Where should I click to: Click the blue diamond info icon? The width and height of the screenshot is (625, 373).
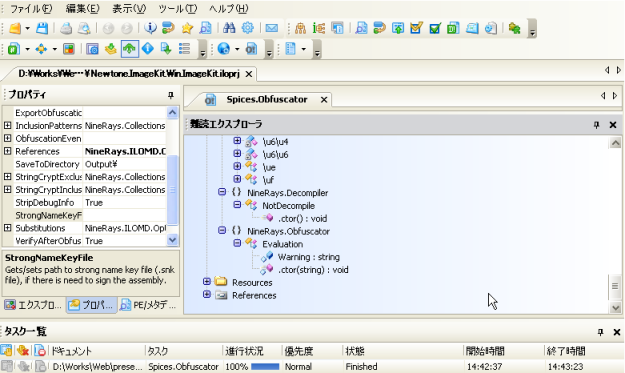pyautogui.click(x=148, y=49)
